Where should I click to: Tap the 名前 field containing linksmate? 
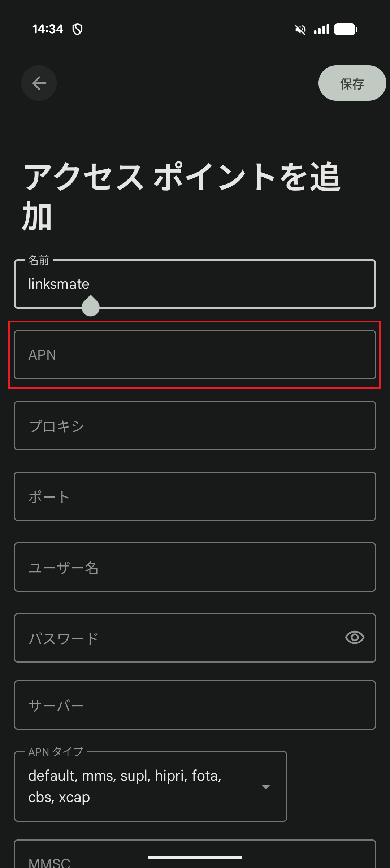click(x=195, y=284)
